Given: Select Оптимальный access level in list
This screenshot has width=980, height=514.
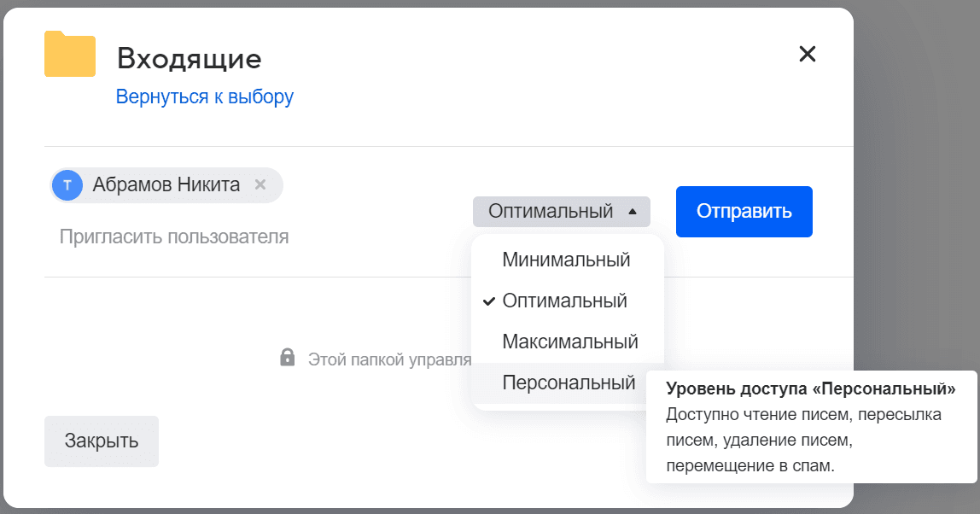Looking at the screenshot, I should pos(568,301).
